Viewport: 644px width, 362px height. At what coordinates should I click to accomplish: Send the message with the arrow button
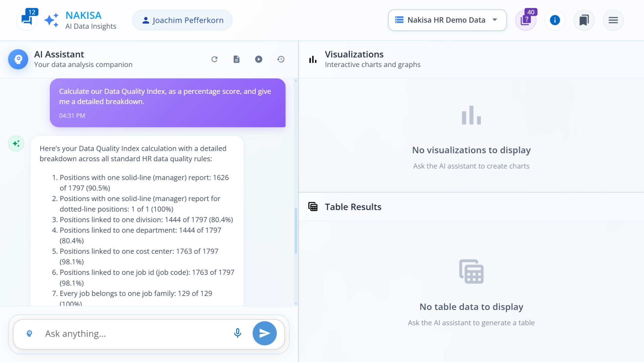pos(264,333)
